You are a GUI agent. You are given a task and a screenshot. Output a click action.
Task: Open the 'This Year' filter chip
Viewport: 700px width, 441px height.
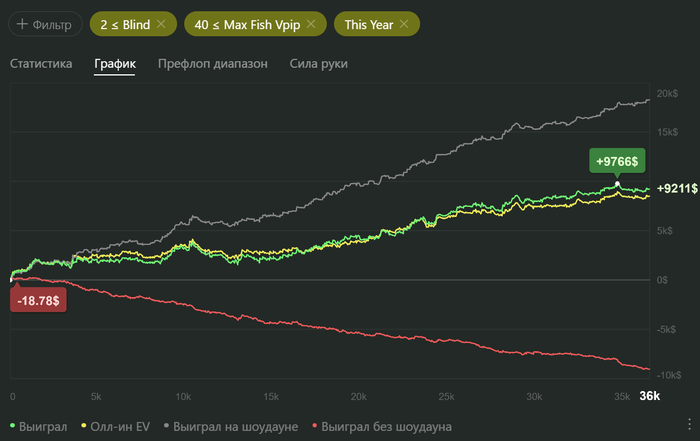[368, 23]
